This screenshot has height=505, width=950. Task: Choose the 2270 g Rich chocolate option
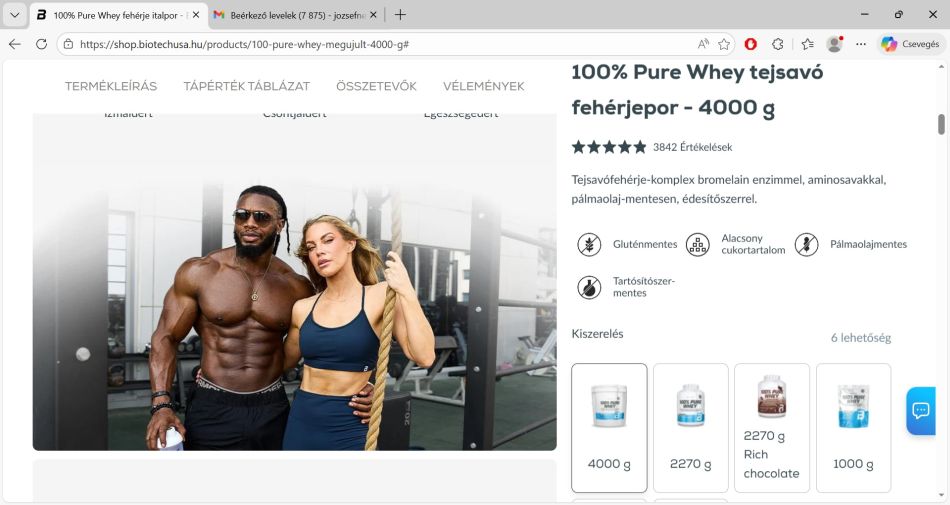tap(772, 427)
